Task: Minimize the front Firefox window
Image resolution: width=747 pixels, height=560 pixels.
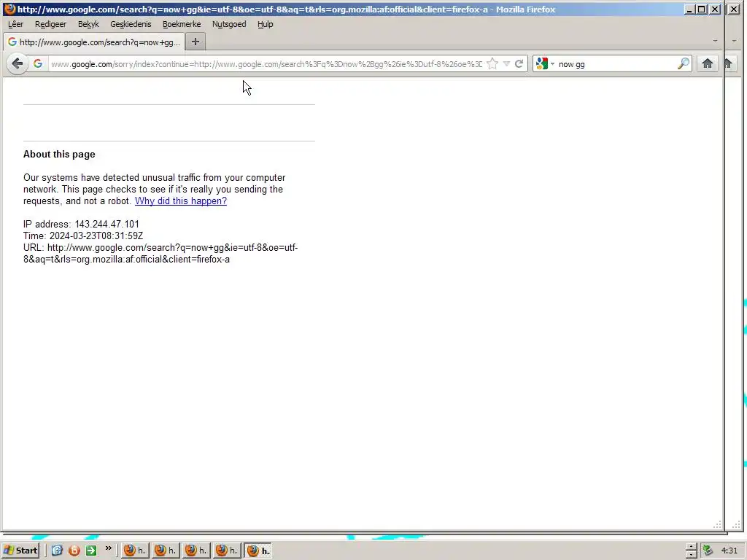Action: (x=689, y=9)
